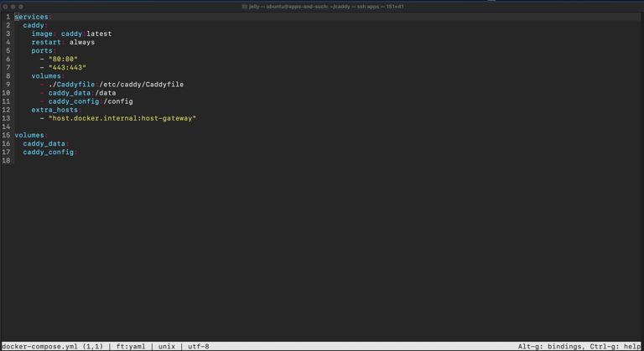Click 'caddy_data:' entry on line 16
644x351 pixels.
coord(46,144)
